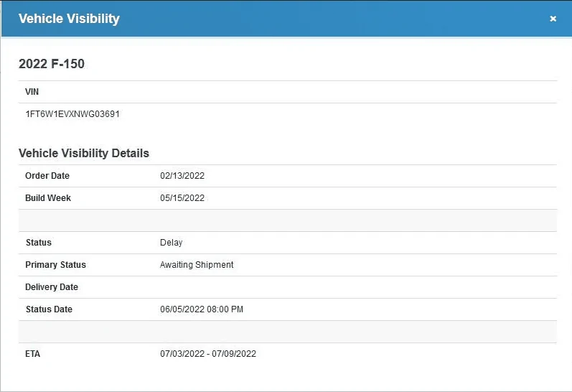572x392 pixels.
Task: Click the Vehicle Visibility title text
Action: 69,19
